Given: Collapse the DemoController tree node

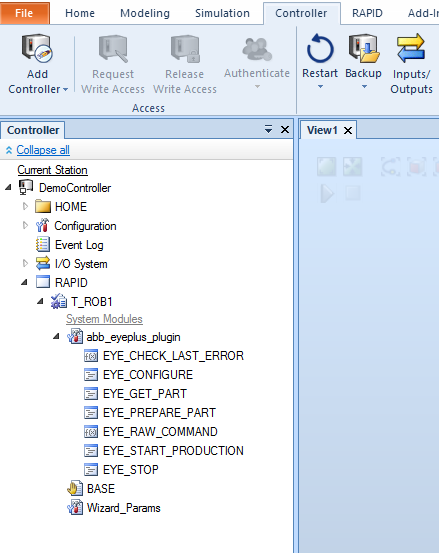Looking at the screenshot, I should tap(8, 188).
